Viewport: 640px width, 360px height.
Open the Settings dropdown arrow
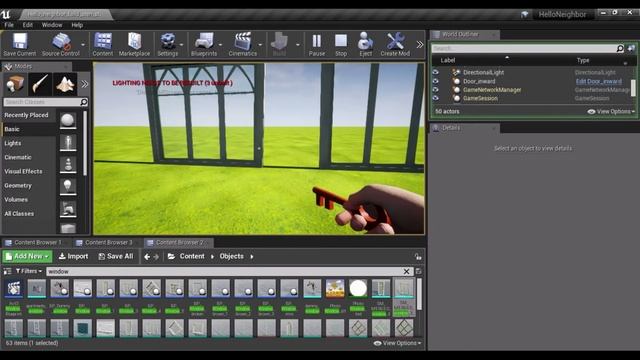click(x=182, y=44)
